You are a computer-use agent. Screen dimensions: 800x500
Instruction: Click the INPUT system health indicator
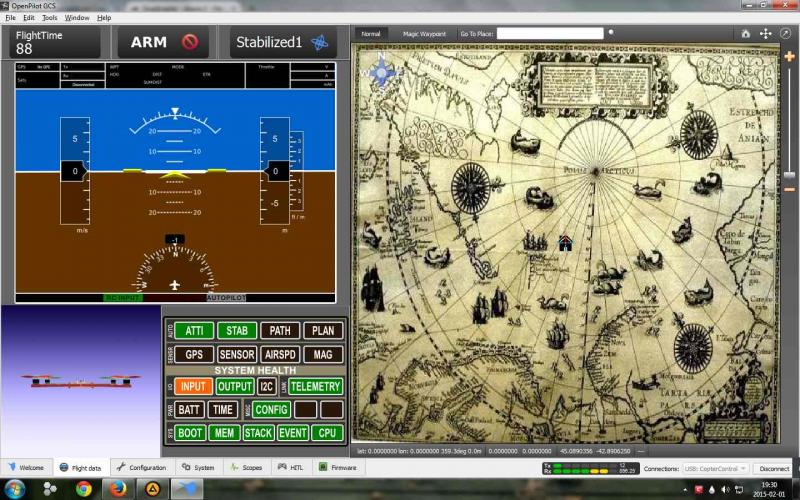tap(194, 386)
